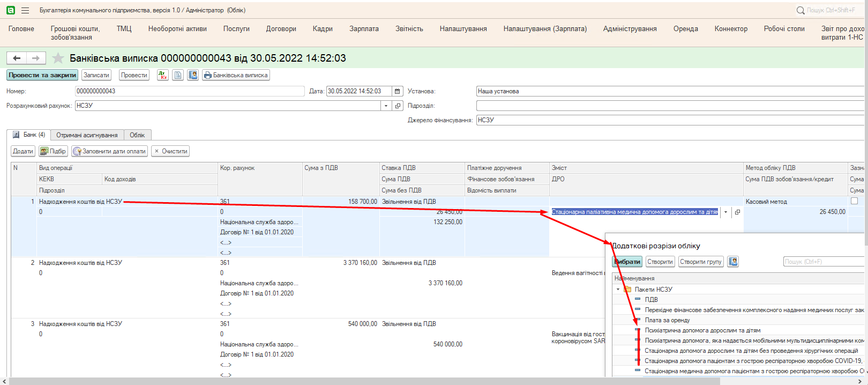Viewport: 868px width, 385px height.
Task: Click the forward arrow navigation button
Action: coord(36,58)
